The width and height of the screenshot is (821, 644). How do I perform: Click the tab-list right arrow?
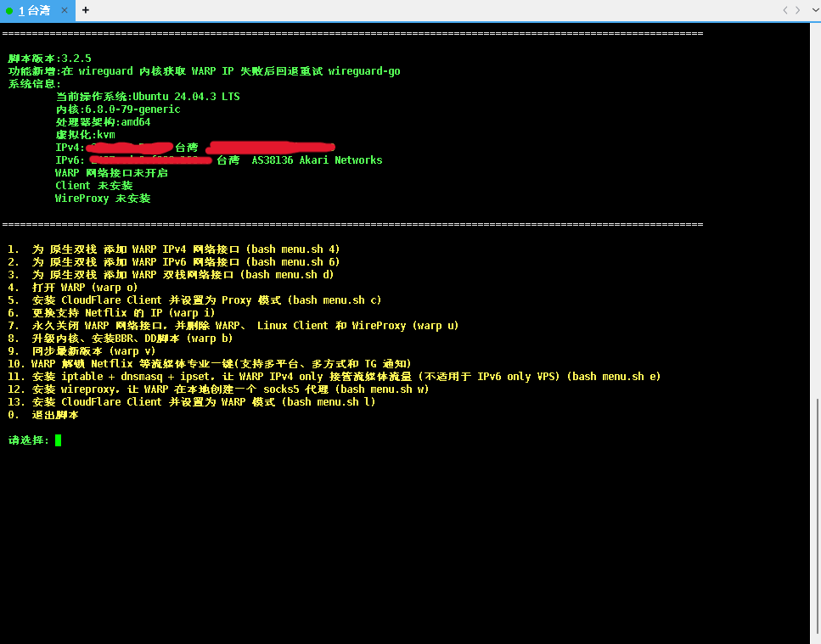(x=798, y=10)
